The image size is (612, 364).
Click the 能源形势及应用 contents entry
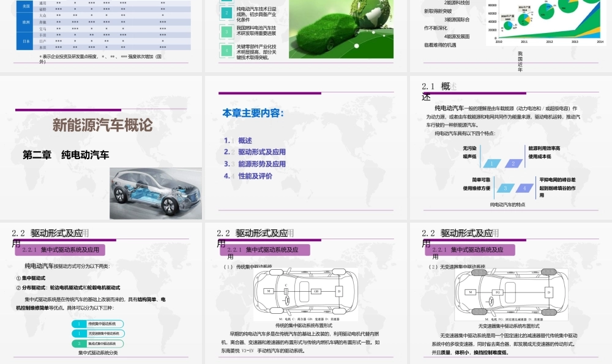[x=262, y=164]
